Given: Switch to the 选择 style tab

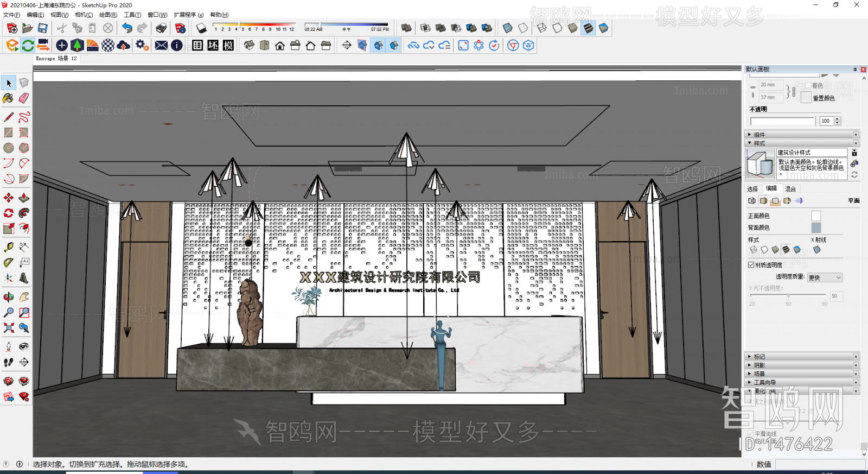Looking at the screenshot, I should [x=752, y=189].
